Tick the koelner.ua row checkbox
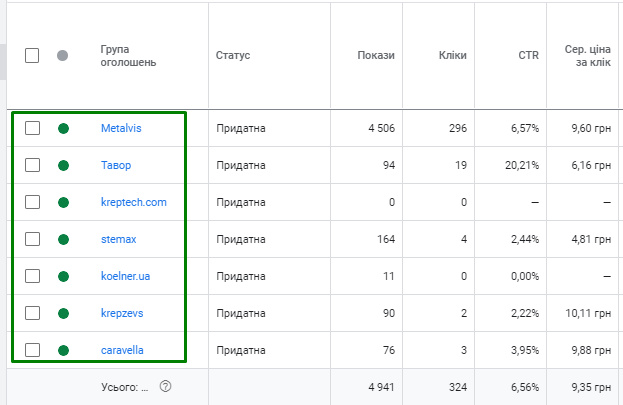Image resolution: width=623 pixels, height=405 pixels. click(x=32, y=276)
